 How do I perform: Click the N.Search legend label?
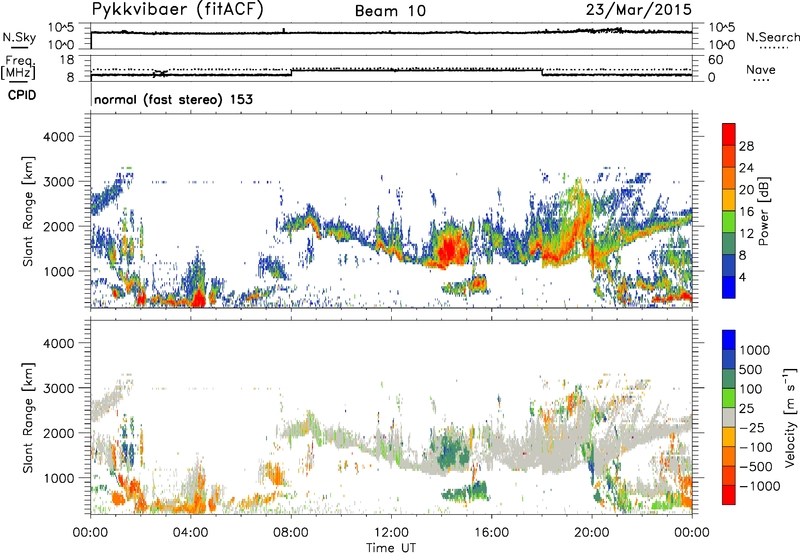772,37
